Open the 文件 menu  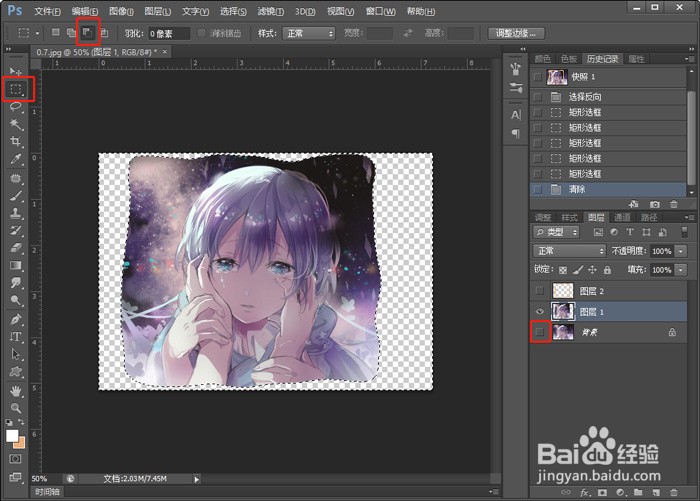click(x=48, y=12)
